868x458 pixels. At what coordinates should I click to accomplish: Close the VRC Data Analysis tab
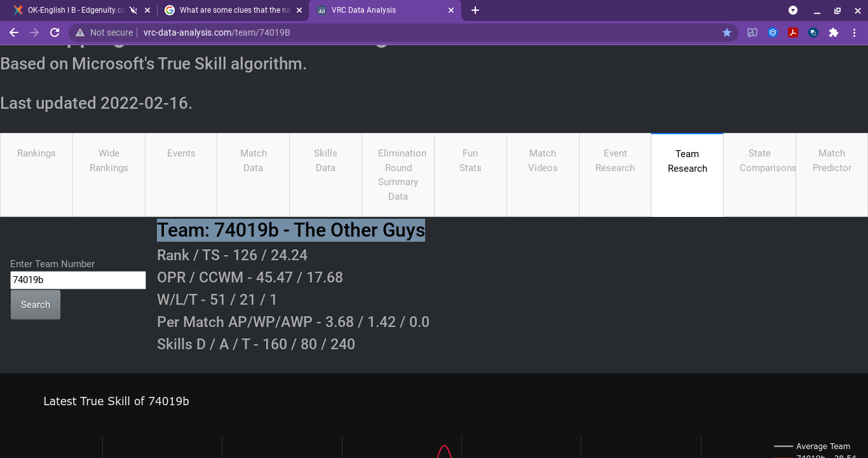(452, 10)
